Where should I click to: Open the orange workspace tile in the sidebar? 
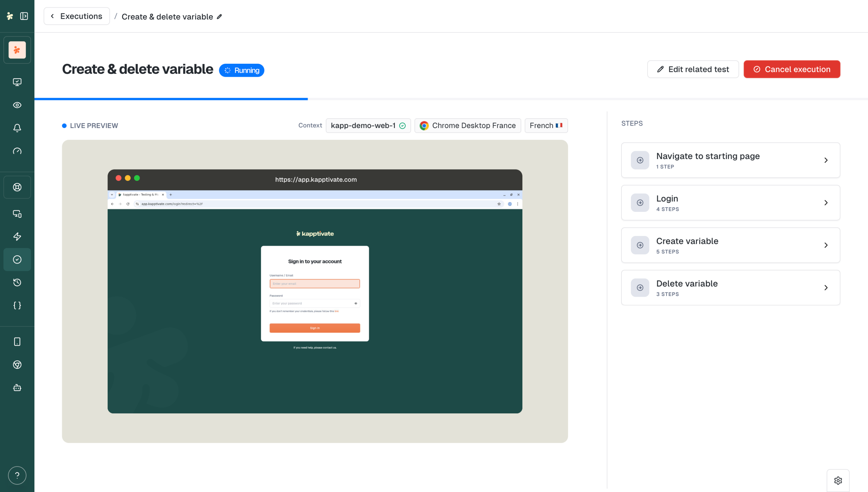click(17, 50)
